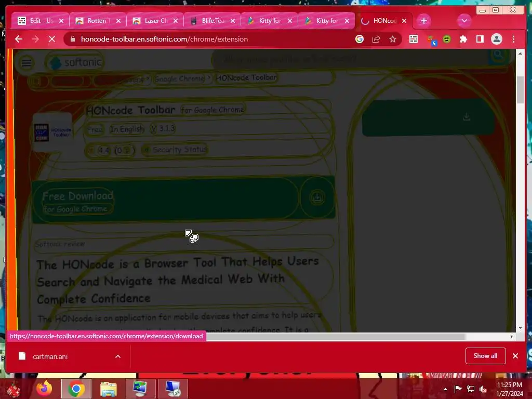Open the cartman.ani download item
This screenshot has height=399, width=532.
[x=50, y=356]
